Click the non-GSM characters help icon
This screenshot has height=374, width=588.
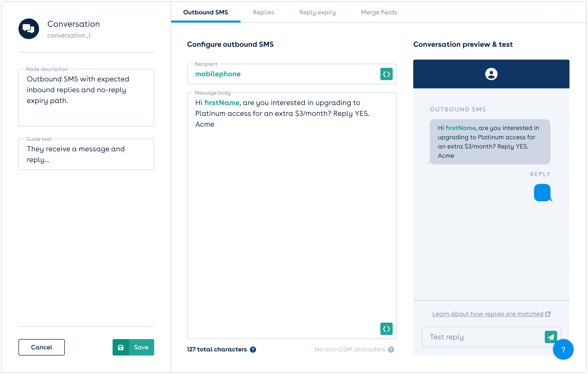pos(391,349)
